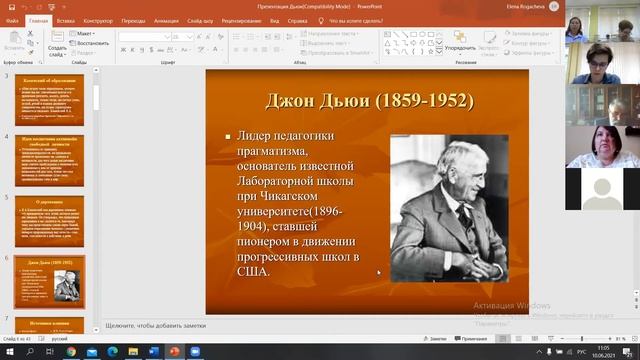The height and width of the screenshot is (360, 640).
Task: Click the text shadow S icon
Action: pyautogui.click(x=151, y=49)
